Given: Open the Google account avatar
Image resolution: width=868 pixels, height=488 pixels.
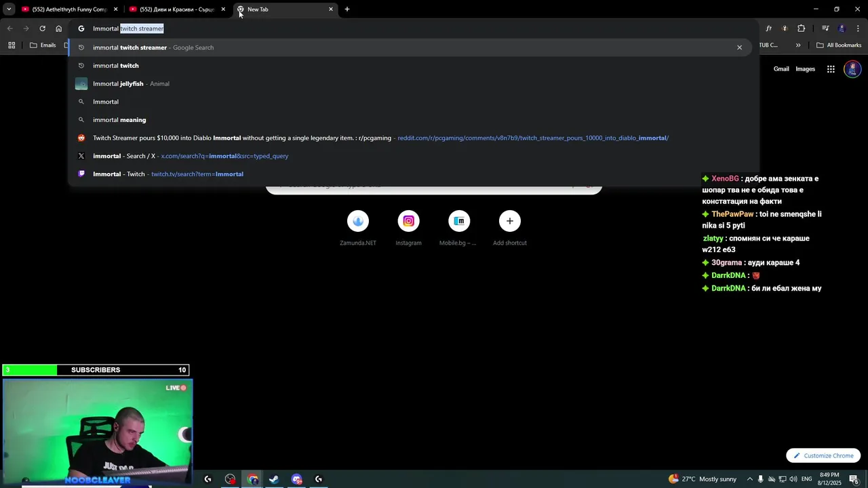Looking at the screenshot, I should (x=852, y=69).
